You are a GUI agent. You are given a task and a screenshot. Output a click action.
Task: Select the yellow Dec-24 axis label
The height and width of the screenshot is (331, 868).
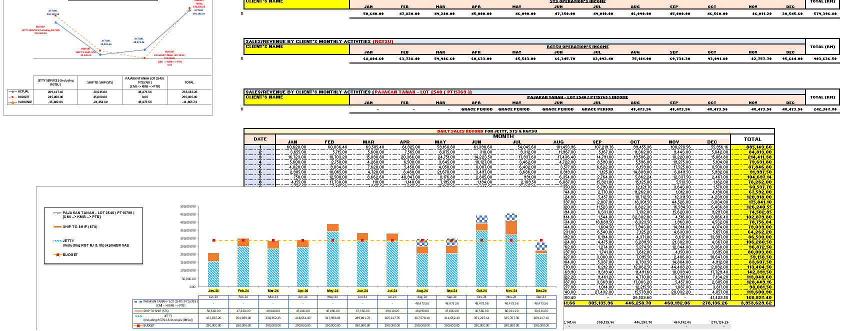tap(541, 290)
